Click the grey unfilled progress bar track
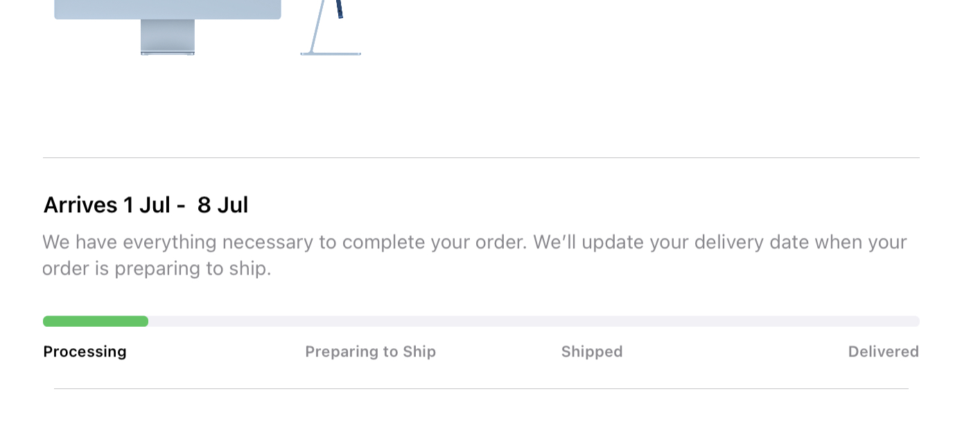Viewport: 980px width, 421px height. tap(534, 321)
